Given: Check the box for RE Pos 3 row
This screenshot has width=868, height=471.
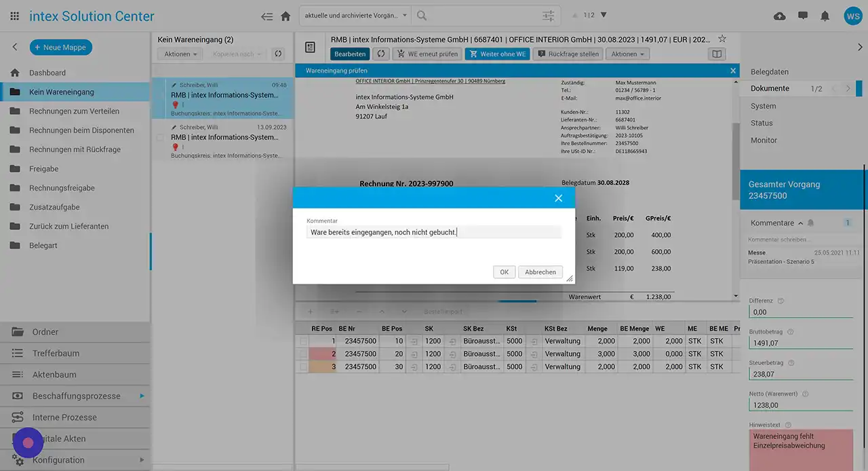Looking at the screenshot, I should coord(303,366).
